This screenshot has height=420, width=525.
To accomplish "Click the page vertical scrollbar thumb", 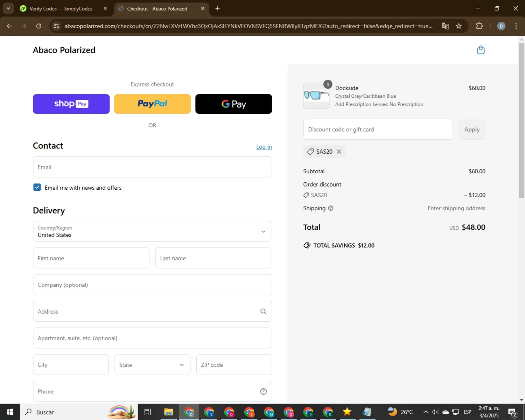I will [521, 120].
